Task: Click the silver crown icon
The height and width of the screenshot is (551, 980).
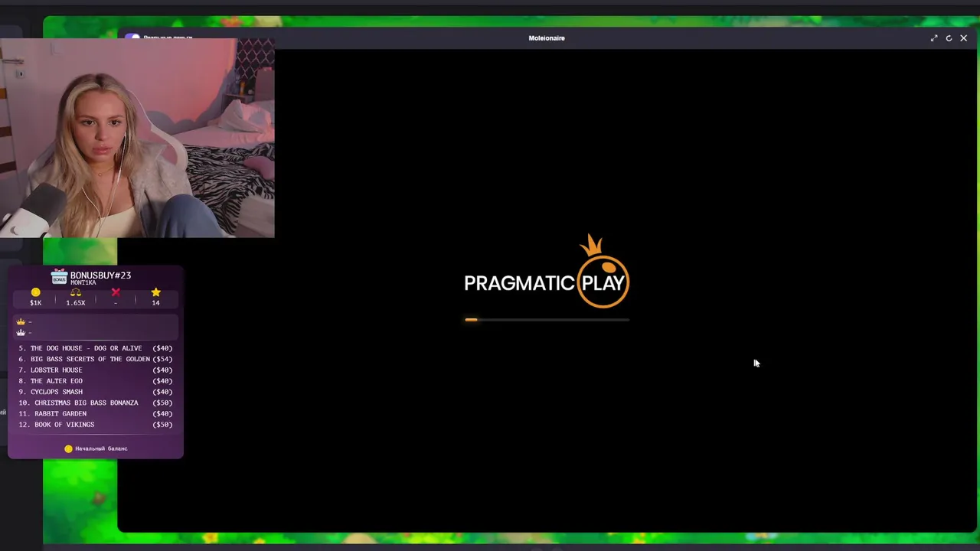Action: click(x=21, y=332)
